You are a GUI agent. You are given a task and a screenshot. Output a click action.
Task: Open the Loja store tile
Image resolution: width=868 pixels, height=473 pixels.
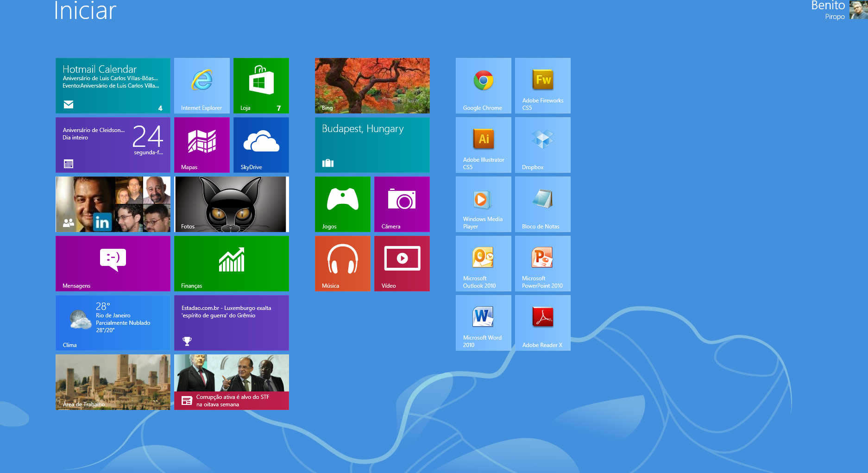pyautogui.click(x=261, y=86)
